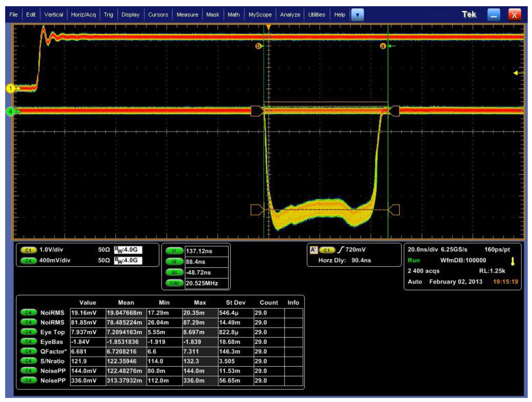
Task: Select cursor marker b on the waveform
Action: pos(258,46)
